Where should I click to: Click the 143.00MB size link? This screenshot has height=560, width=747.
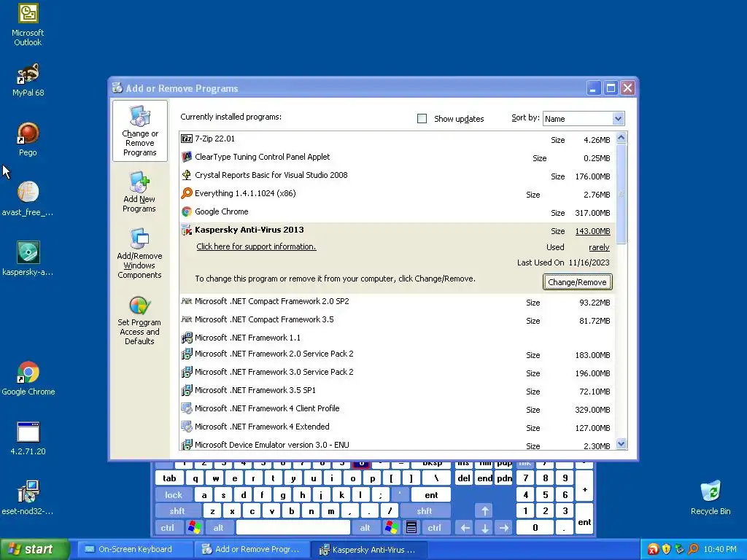(x=592, y=231)
